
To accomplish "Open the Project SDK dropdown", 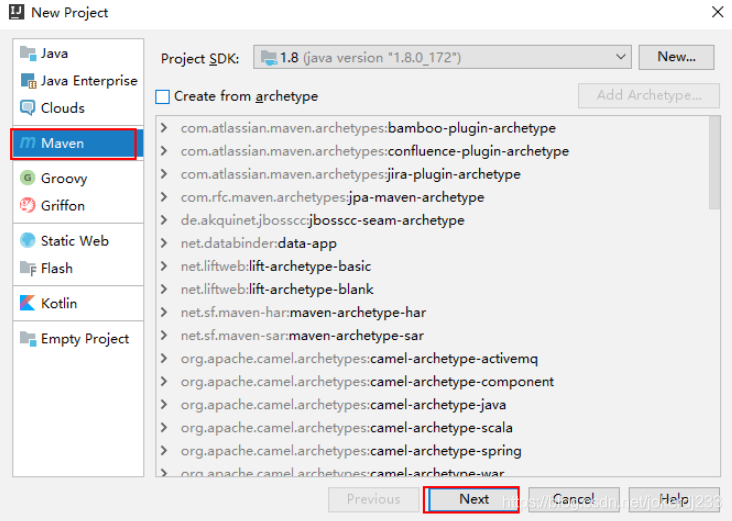I will click(442, 57).
